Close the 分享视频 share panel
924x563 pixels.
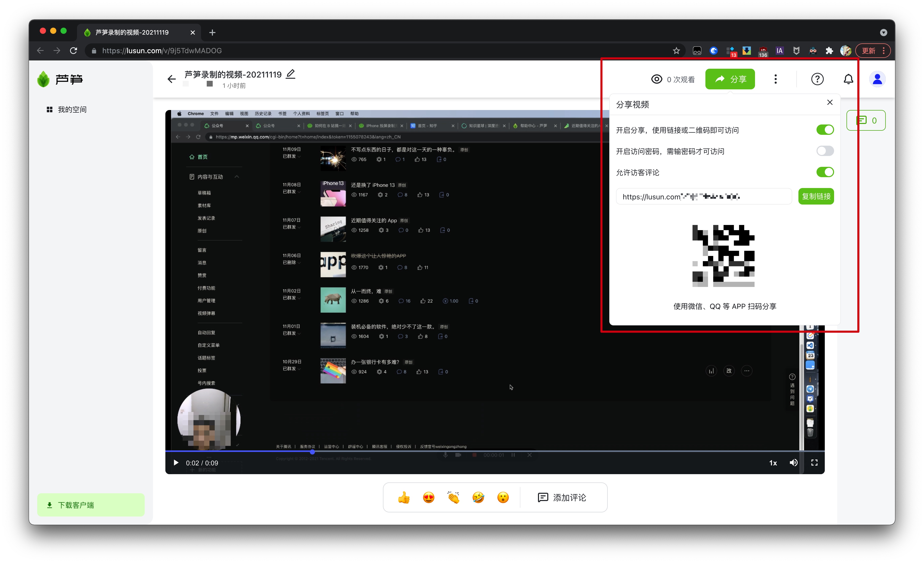(x=829, y=102)
